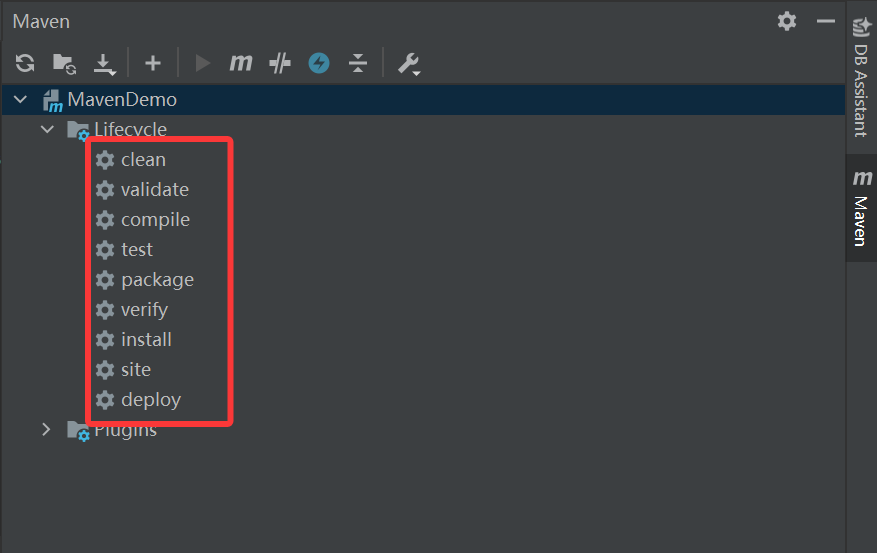Click gear icon beside install

(105, 340)
